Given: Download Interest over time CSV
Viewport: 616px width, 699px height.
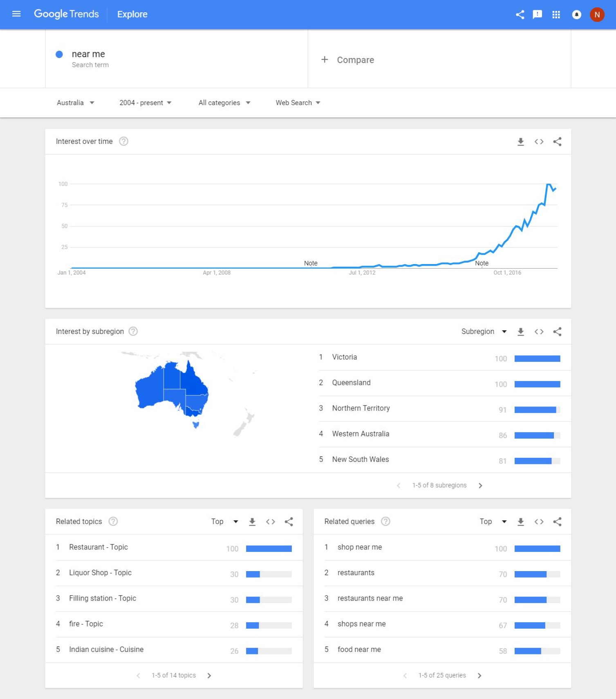Looking at the screenshot, I should [520, 142].
